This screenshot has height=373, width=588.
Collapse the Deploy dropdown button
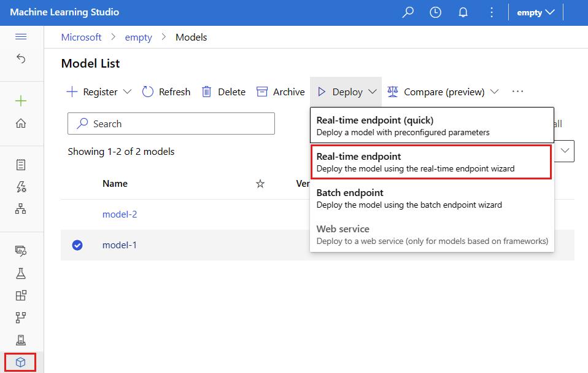(x=346, y=92)
